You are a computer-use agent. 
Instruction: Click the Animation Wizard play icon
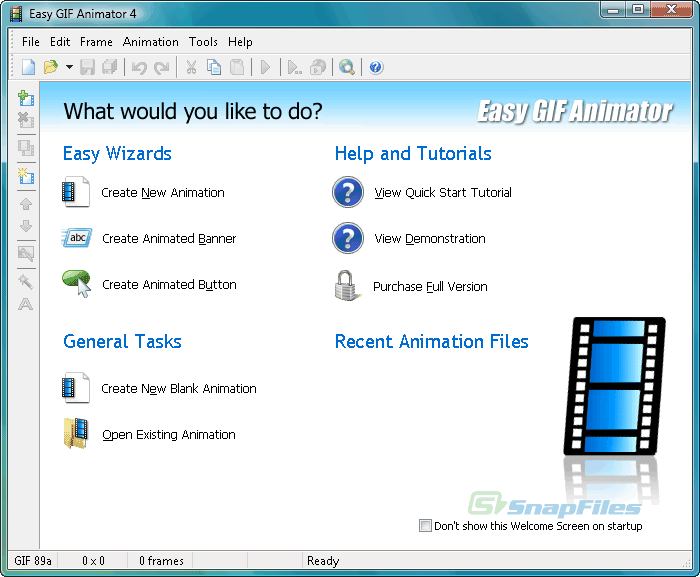(295, 67)
